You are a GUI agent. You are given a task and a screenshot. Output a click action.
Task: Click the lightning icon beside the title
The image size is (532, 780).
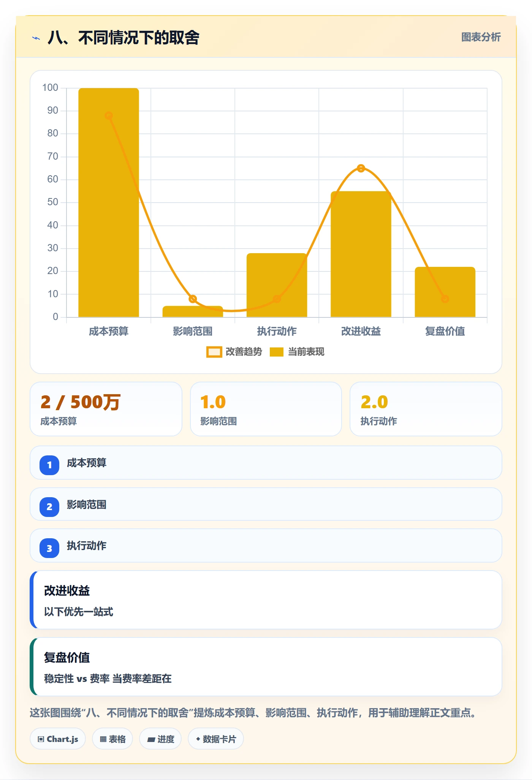pyautogui.click(x=36, y=38)
